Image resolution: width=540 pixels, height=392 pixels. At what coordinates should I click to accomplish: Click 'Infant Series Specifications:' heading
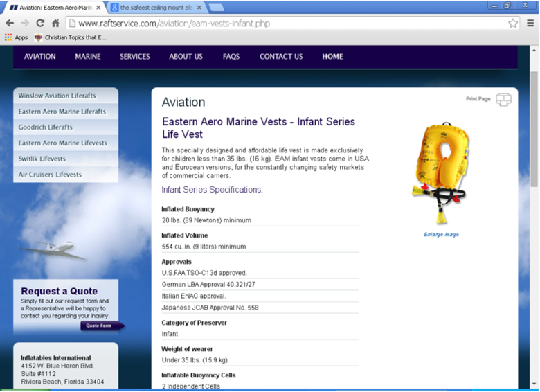tap(212, 190)
